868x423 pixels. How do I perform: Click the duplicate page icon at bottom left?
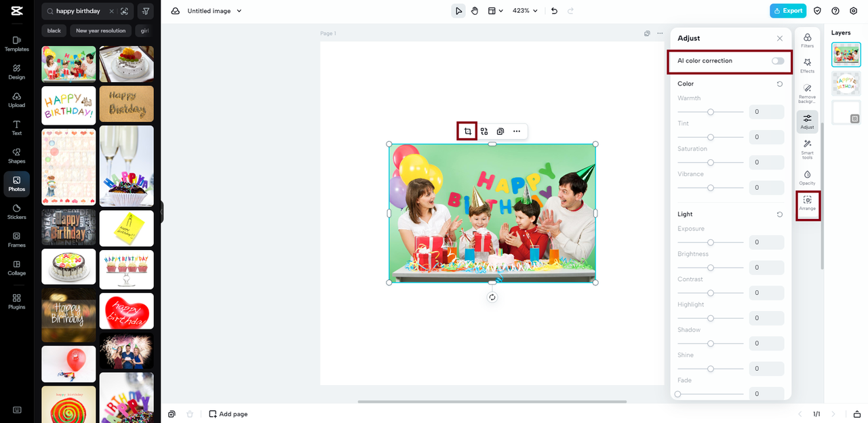pyautogui.click(x=172, y=414)
